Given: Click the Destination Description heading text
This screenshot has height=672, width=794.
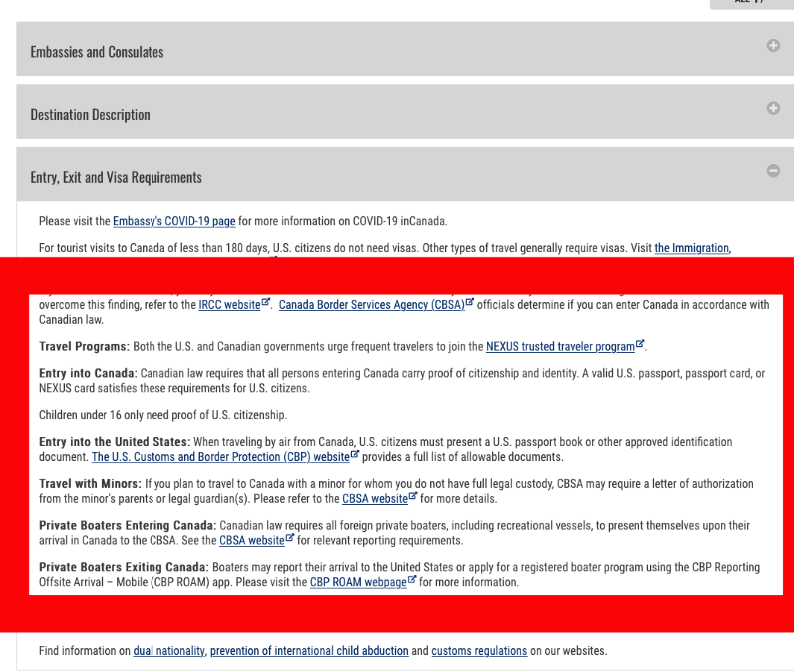Looking at the screenshot, I should pos(90,115).
